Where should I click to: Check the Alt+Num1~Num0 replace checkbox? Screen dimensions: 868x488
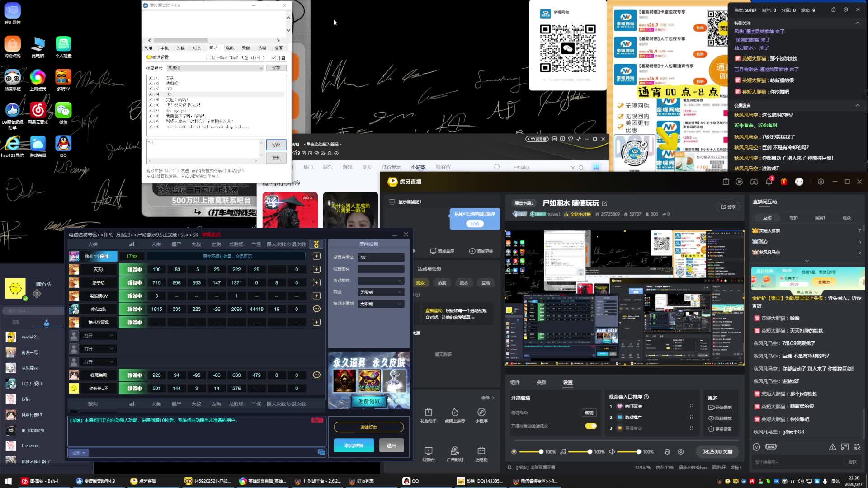(208, 58)
